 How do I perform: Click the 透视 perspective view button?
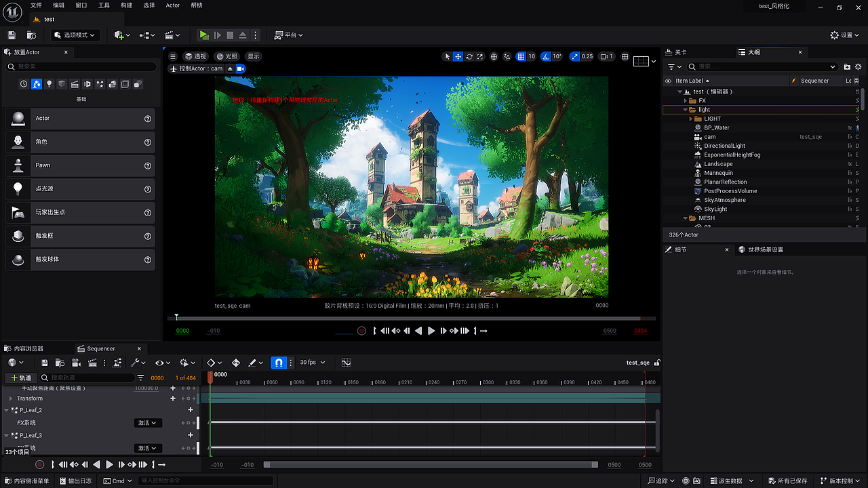tap(195, 56)
